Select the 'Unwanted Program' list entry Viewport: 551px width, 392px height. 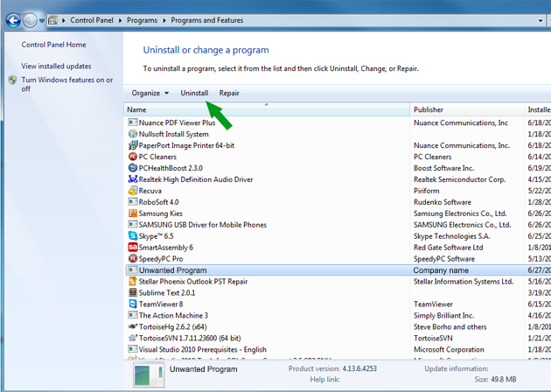(172, 270)
